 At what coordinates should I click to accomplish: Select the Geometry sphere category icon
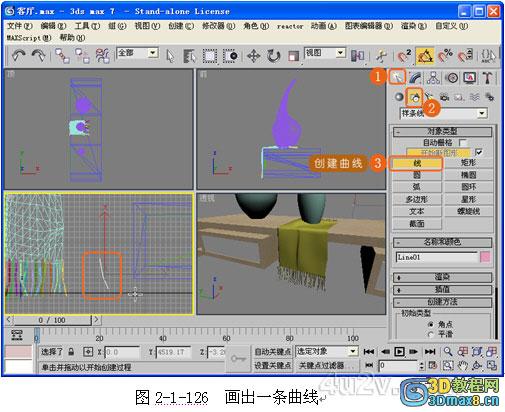click(399, 97)
